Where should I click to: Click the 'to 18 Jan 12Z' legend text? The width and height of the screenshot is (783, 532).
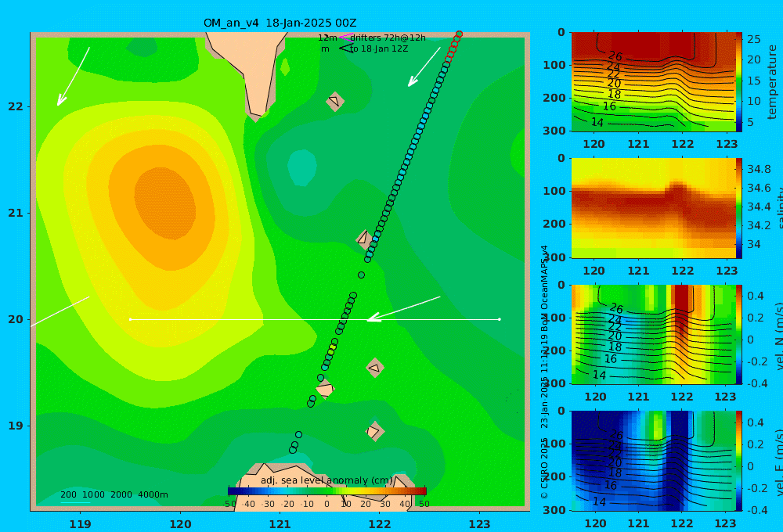click(378, 49)
